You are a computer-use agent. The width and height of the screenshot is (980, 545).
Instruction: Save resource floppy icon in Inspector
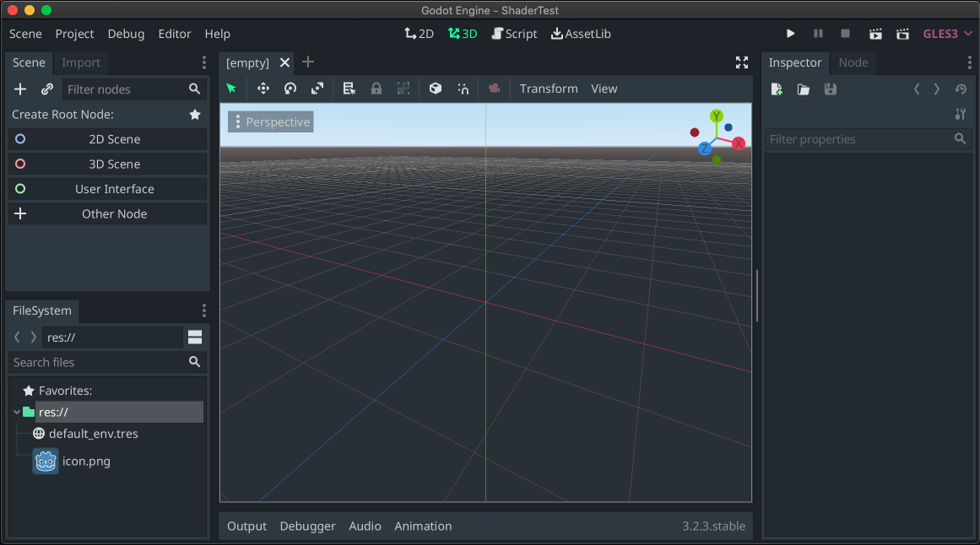click(830, 89)
